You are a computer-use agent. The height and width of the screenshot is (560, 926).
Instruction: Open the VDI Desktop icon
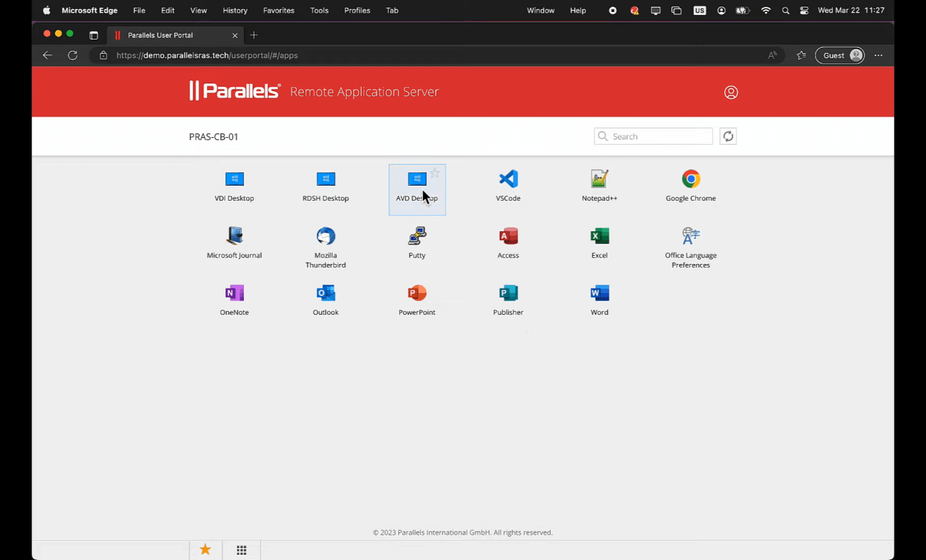pos(234,180)
